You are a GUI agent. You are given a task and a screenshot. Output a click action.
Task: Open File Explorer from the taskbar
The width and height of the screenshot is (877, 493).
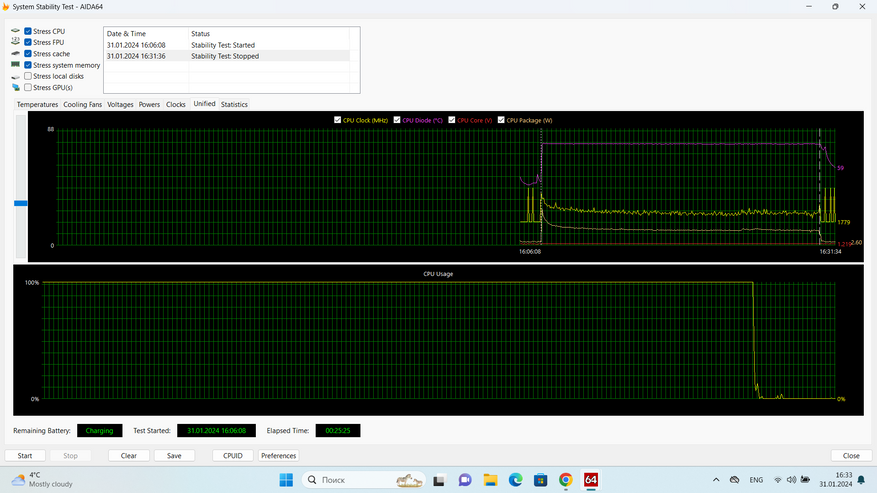[x=490, y=480]
